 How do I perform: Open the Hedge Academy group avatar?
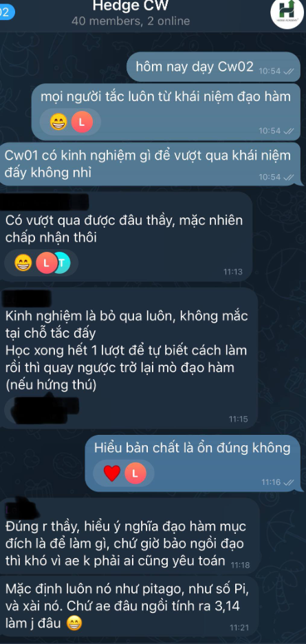pos(287,13)
